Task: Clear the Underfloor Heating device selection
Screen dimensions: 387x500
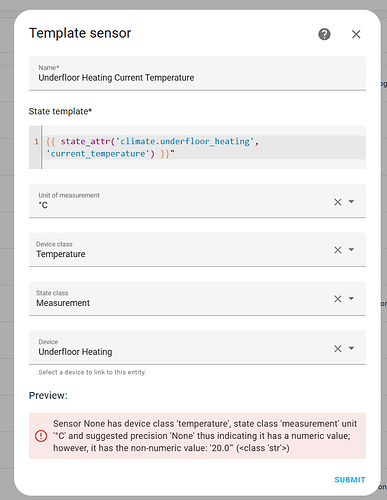Action: coord(338,349)
